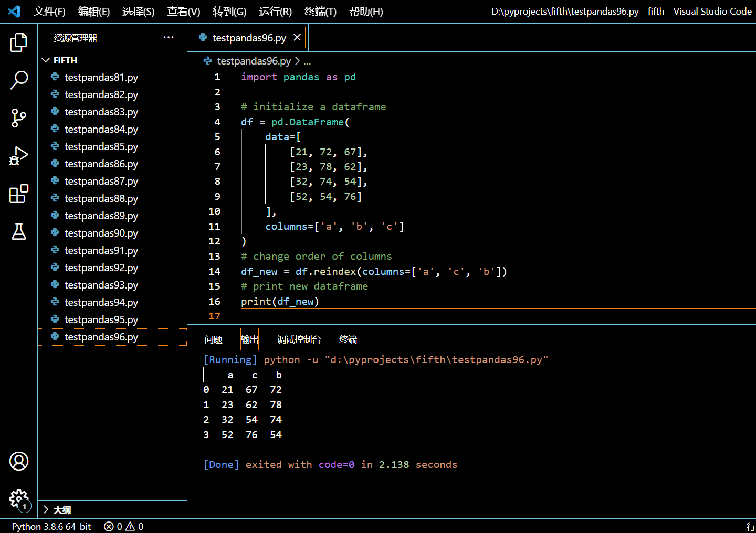Open testpandas92.py in explorer
This screenshot has height=533, width=756.
(x=112, y=268)
